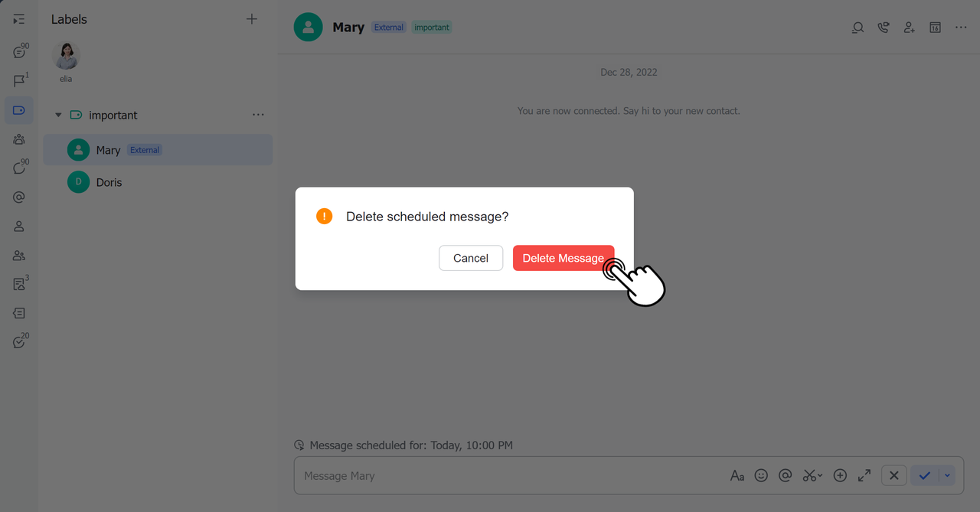Start a voice or video call
980x512 pixels.
point(884,28)
